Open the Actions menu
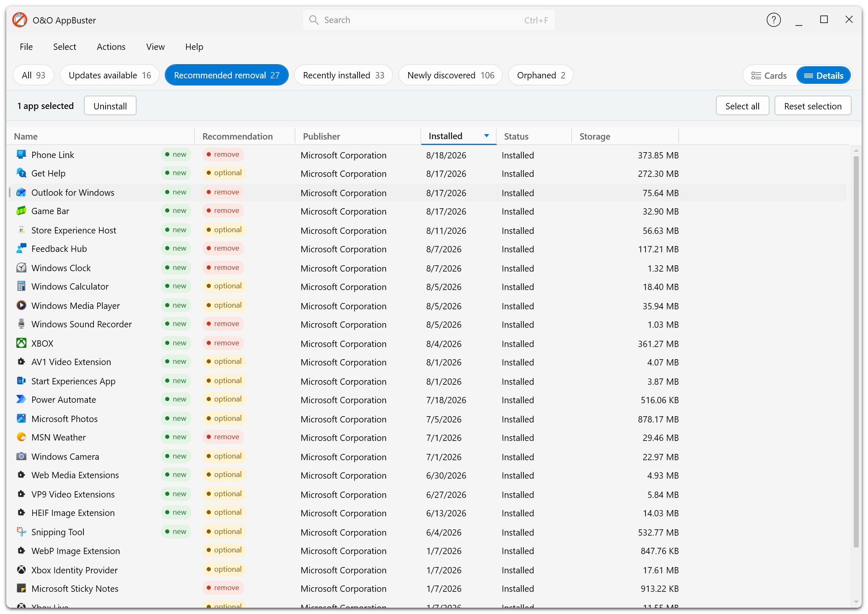 [111, 47]
